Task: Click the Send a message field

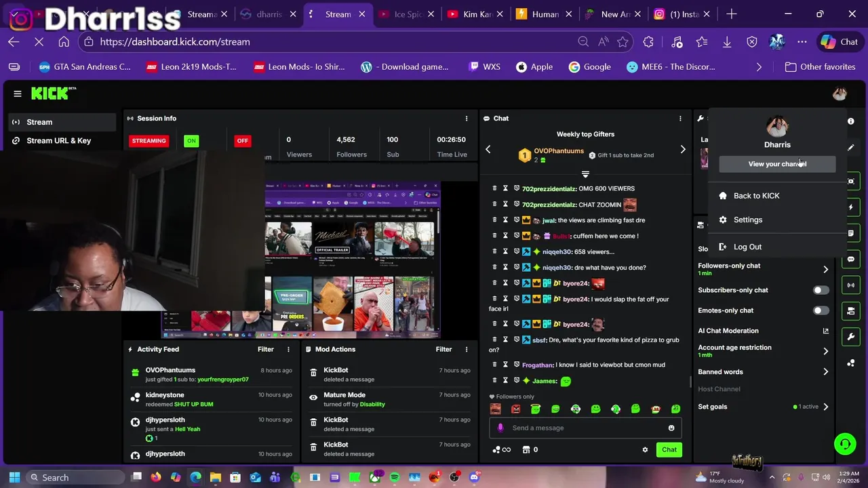Action: pos(585,428)
